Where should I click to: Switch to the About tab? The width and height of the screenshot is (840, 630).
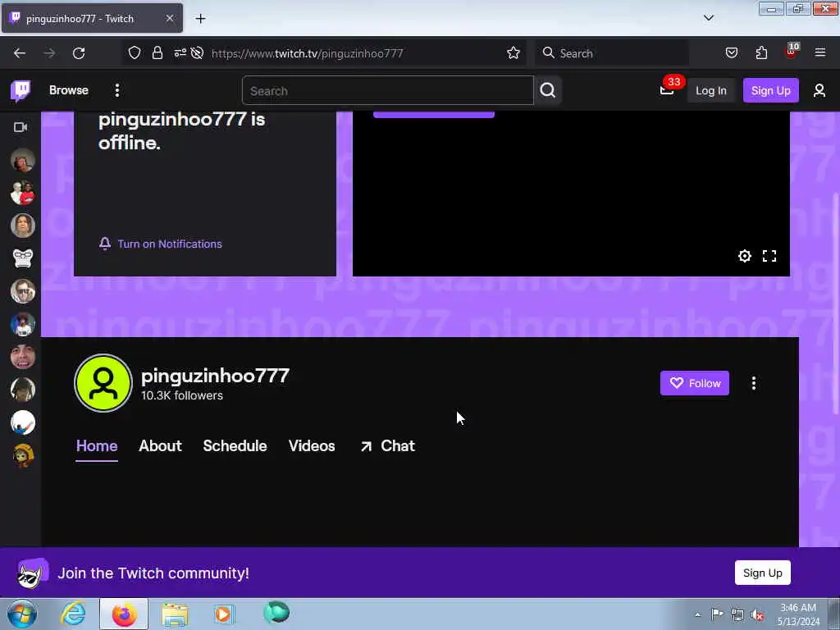[160, 446]
